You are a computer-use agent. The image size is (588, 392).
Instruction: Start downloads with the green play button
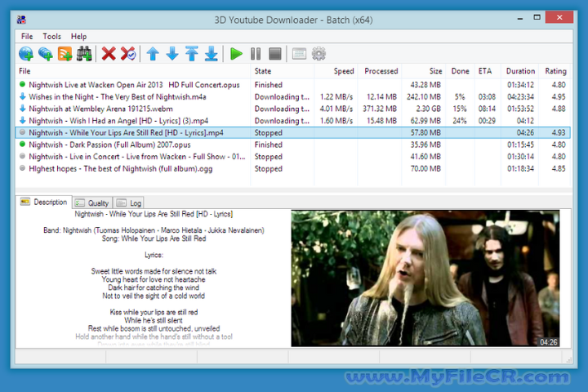pyautogui.click(x=236, y=54)
